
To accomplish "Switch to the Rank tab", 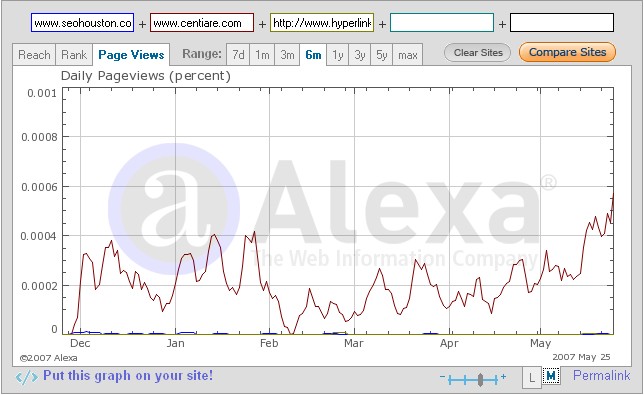I will [x=74, y=55].
